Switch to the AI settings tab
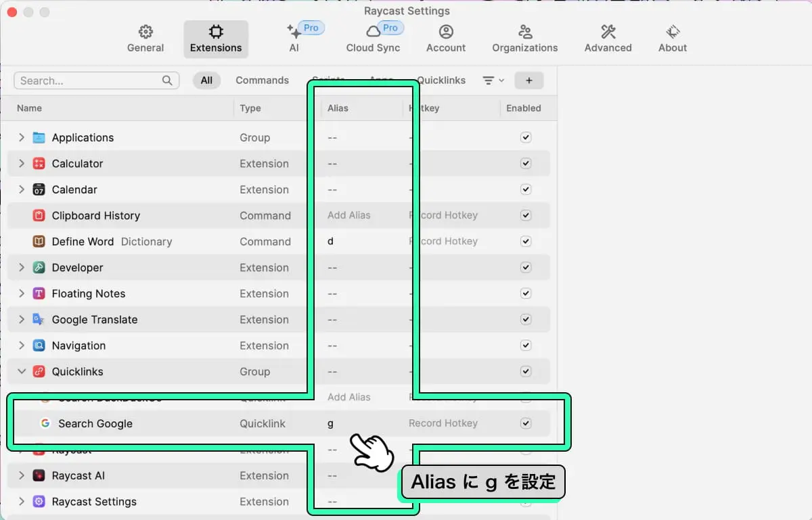This screenshot has width=812, height=520. 294,39
